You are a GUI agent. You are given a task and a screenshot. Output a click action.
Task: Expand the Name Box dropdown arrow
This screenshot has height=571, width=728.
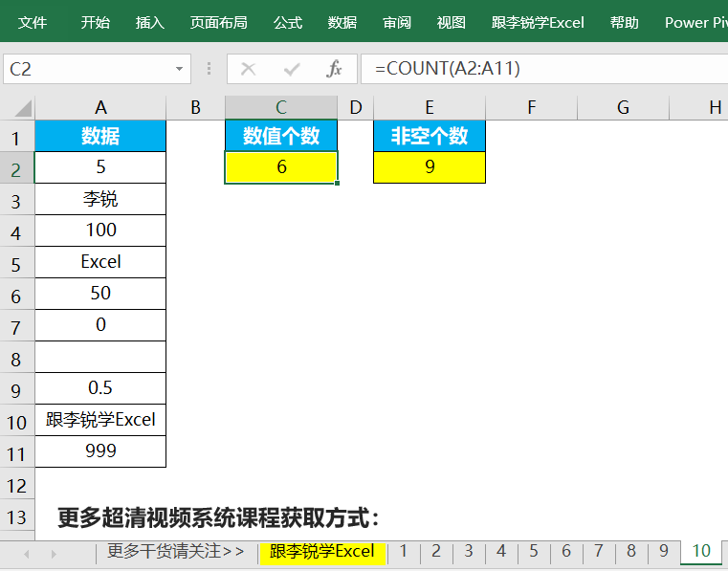[x=179, y=69]
